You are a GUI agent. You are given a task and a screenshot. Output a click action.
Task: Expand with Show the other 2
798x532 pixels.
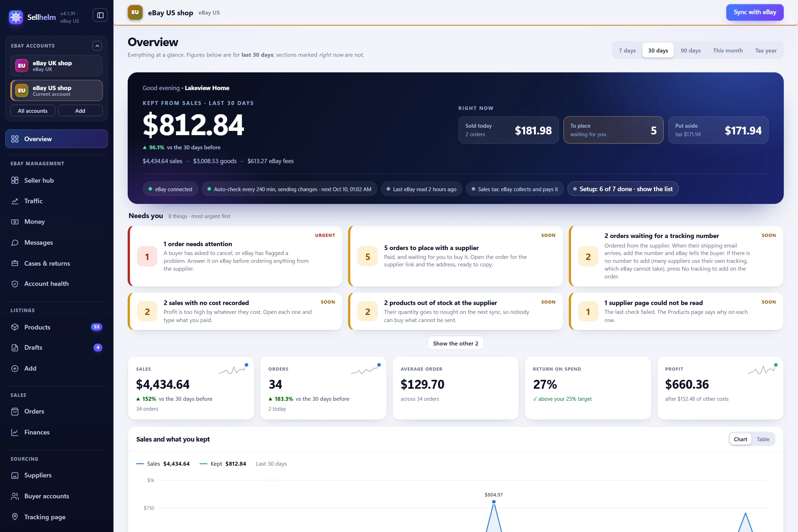click(455, 343)
